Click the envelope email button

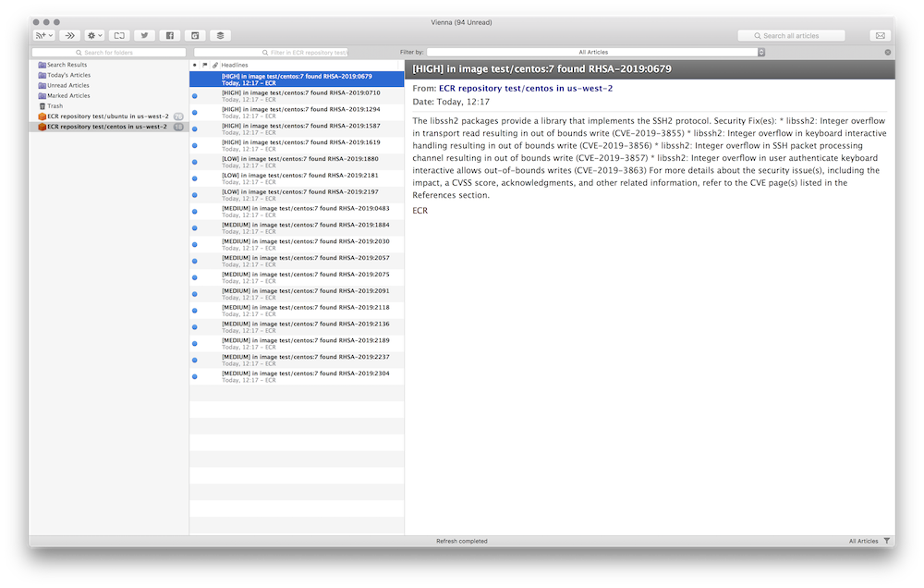[x=880, y=35]
